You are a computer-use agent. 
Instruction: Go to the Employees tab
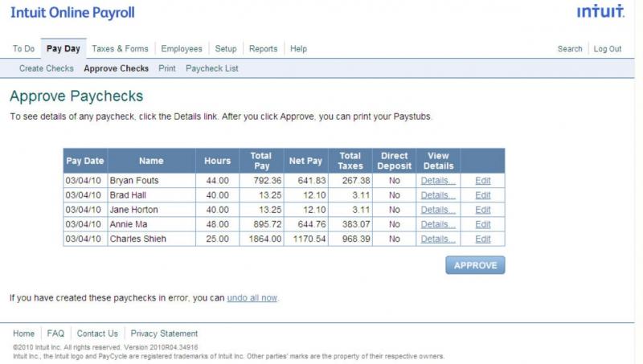182,49
